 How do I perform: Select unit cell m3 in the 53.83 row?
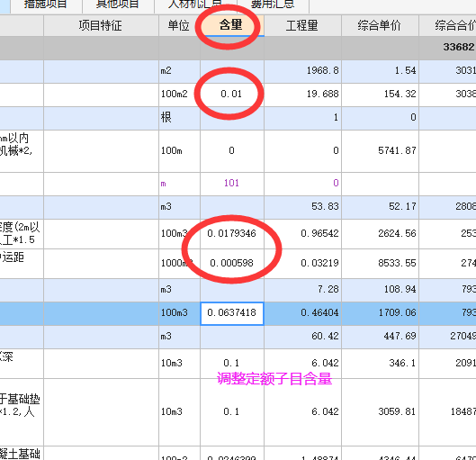[x=179, y=207]
